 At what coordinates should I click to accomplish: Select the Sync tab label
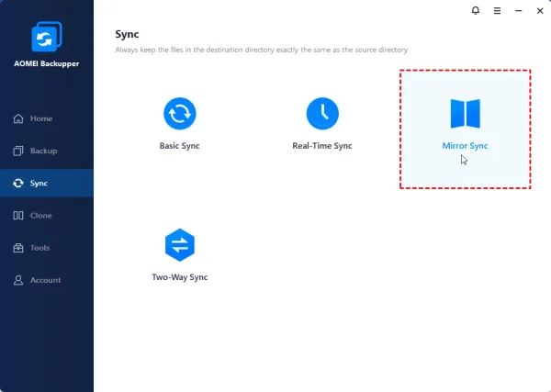pyautogui.click(x=39, y=184)
